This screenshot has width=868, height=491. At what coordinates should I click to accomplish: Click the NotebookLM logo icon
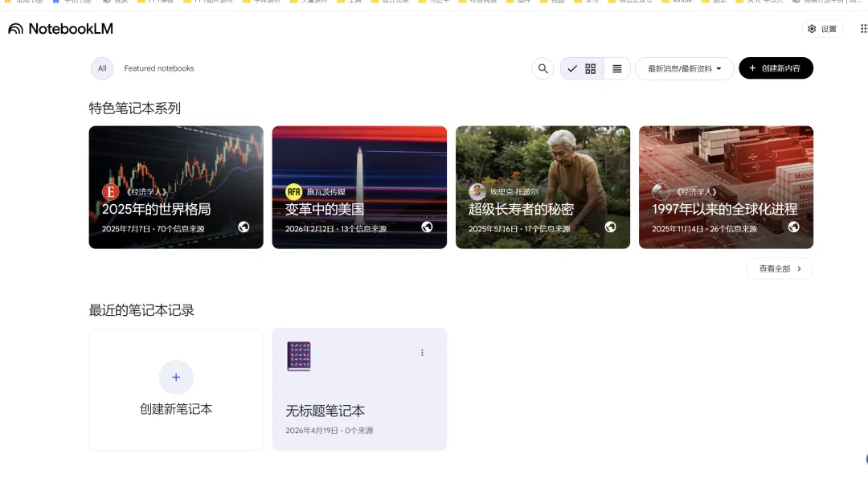point(15,29)
